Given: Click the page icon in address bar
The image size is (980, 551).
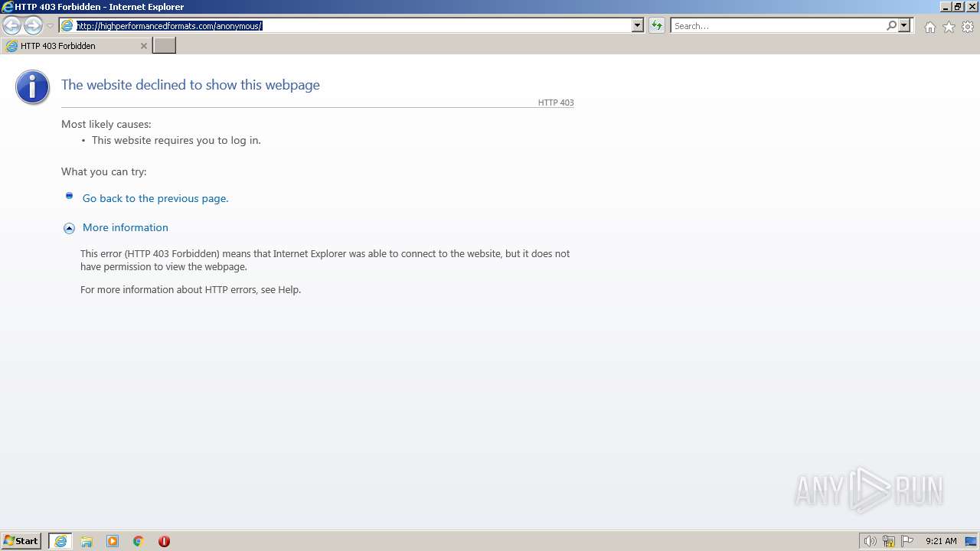Looking at the screenshot, I should coord(67,25).
